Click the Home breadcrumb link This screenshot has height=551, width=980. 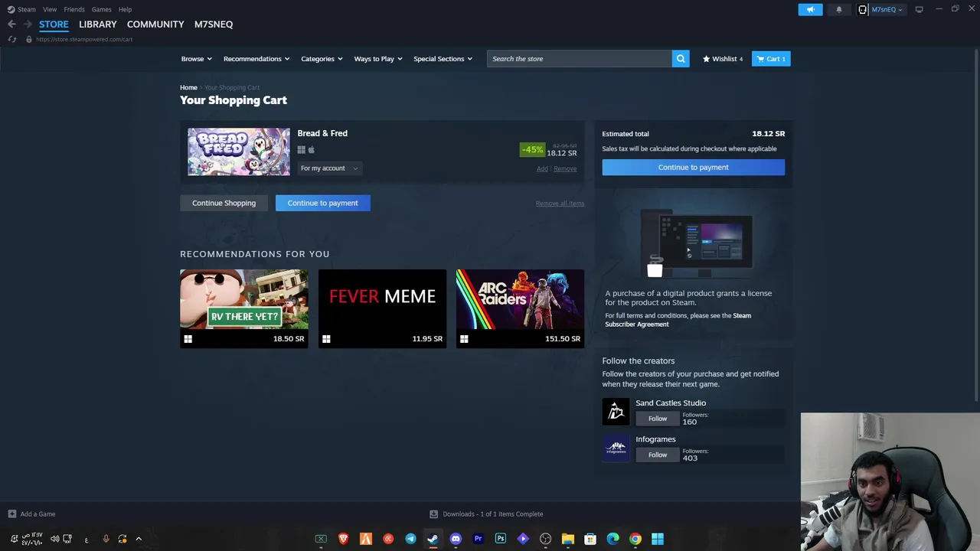click(x=188, y=87)
